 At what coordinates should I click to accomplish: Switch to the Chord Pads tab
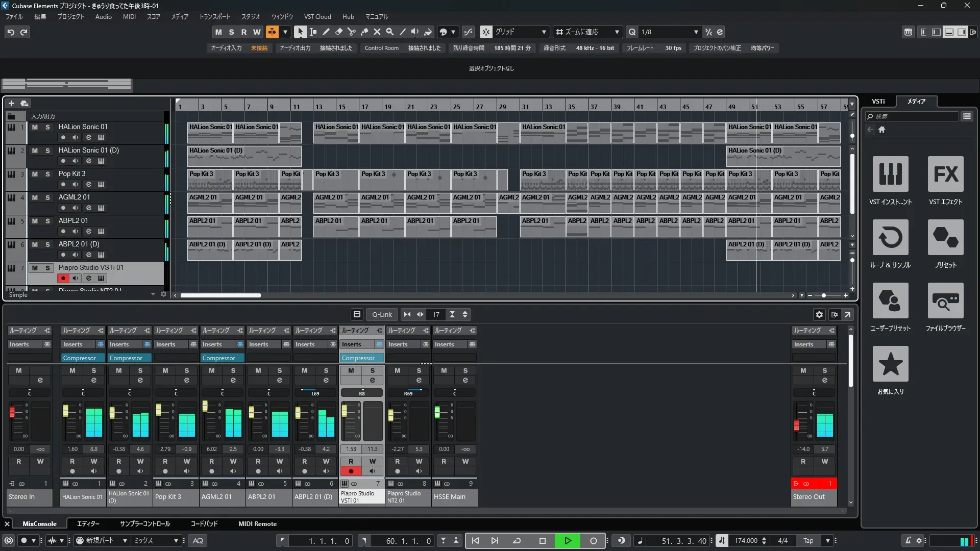(204, 523)
